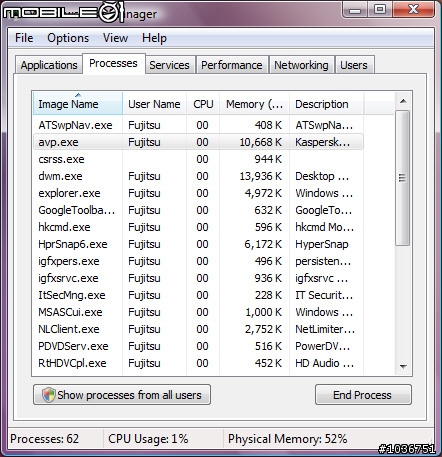This screenshot has height=457, width=442.
Task: Sort by User Name column header
Action: (154, 104)
